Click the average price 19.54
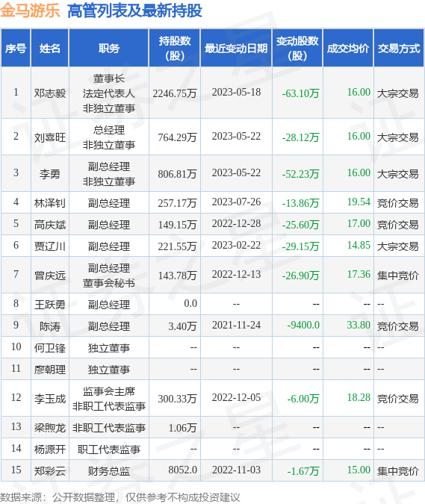The width and height of the screenshot is (425, 504). tap(359, 202)
